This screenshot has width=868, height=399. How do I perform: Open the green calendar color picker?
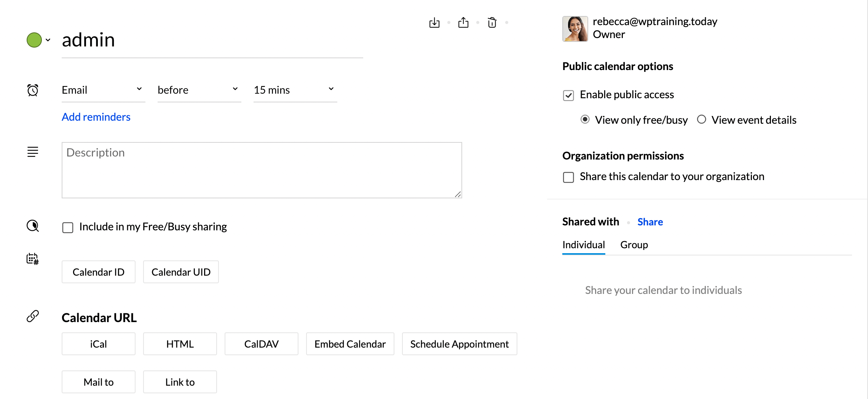pyautogui.click(x=38, y=40)
